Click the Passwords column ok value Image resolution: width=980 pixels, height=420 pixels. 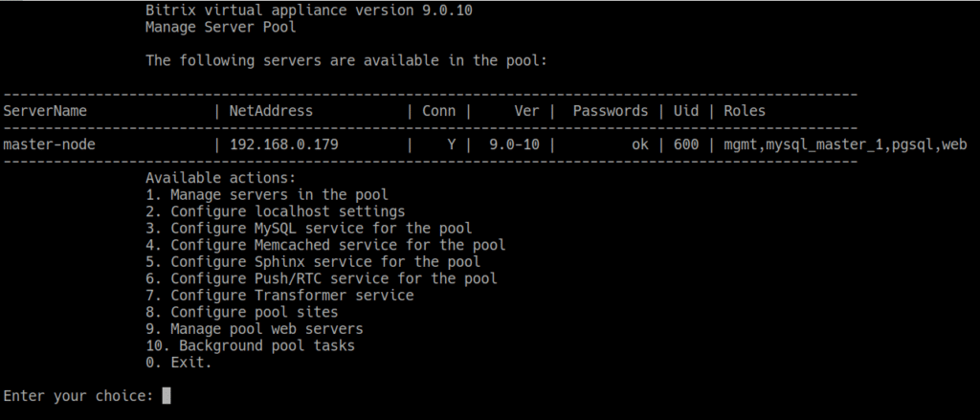pos(639,144)
